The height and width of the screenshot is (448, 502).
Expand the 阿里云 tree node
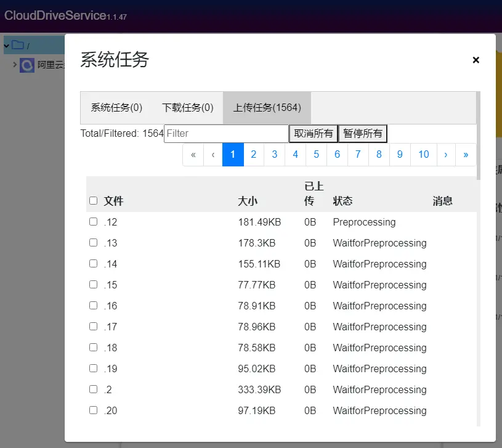14,64
